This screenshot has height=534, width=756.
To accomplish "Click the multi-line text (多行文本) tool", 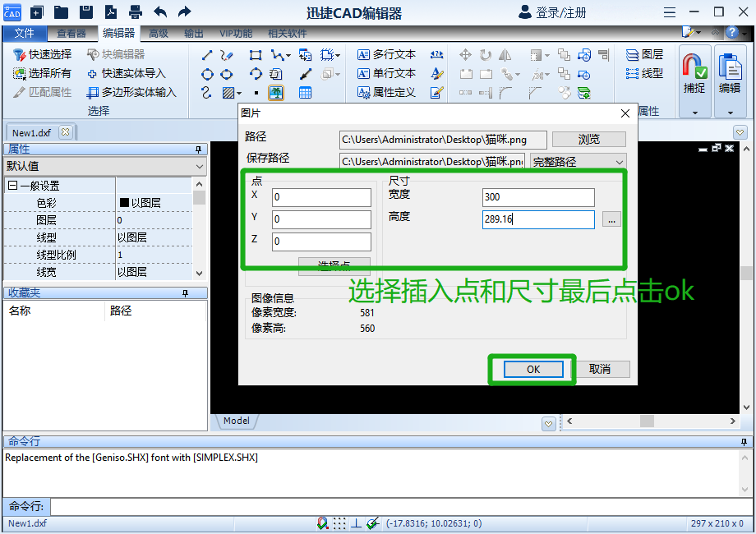I will click(x=387, y=54).
